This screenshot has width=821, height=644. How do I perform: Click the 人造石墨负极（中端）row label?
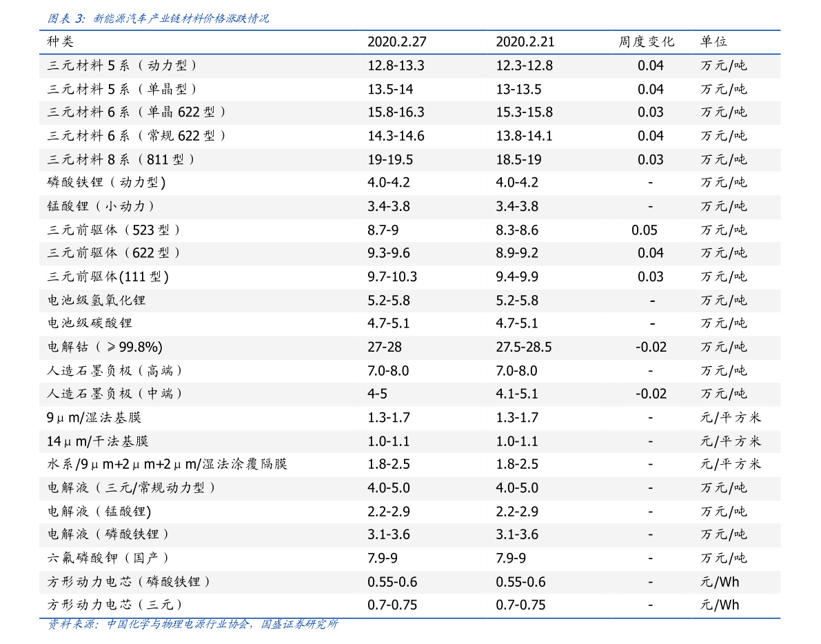click(116, 394)
